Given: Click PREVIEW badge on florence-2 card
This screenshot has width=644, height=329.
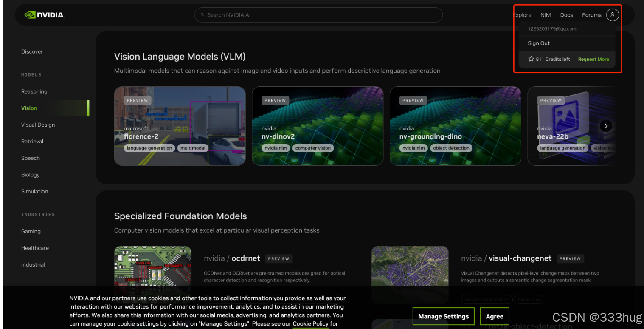Looking at the screenshot, I should tap(138, 101).
